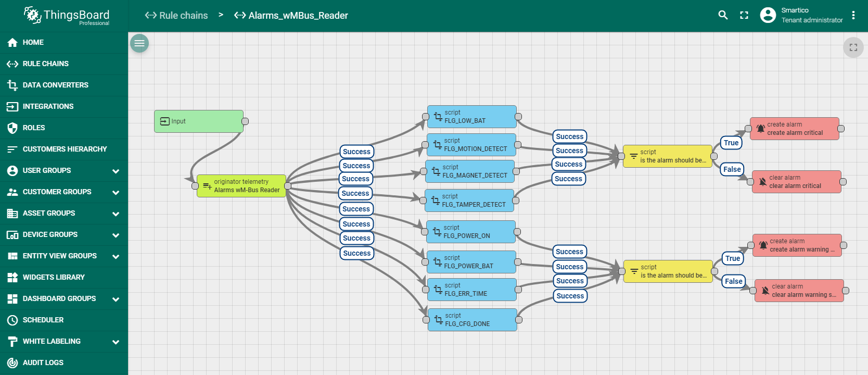Image resolution: width=868 pixels, height=375 pixels.
Task: Open the Audit Logs page
Action: click(43, 362)
